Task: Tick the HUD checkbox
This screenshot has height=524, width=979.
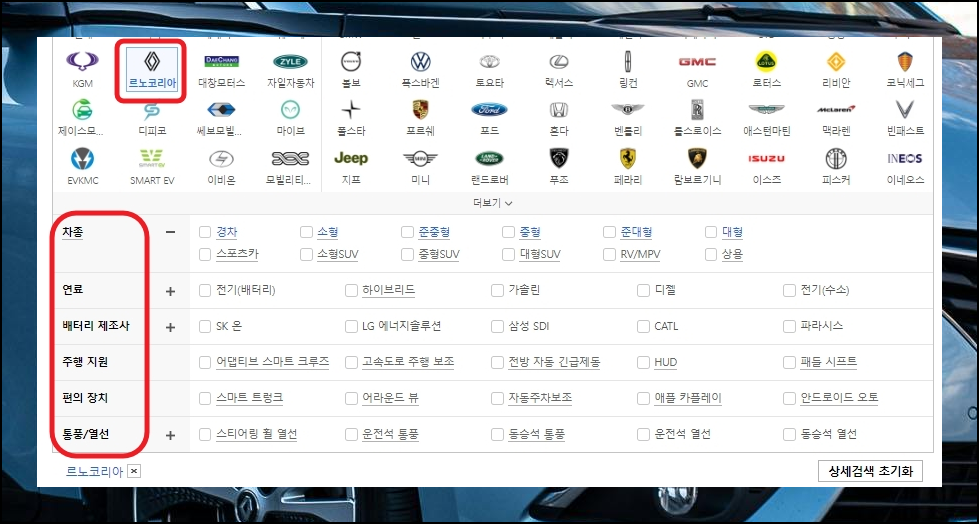Action: 643,362
